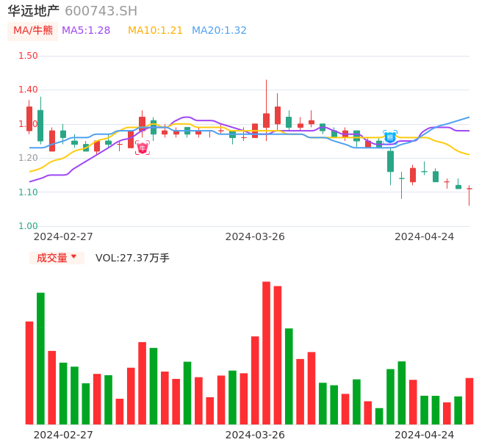Click the 1.10 price axis label
504x445 pixels.
(x=28, y=192)
